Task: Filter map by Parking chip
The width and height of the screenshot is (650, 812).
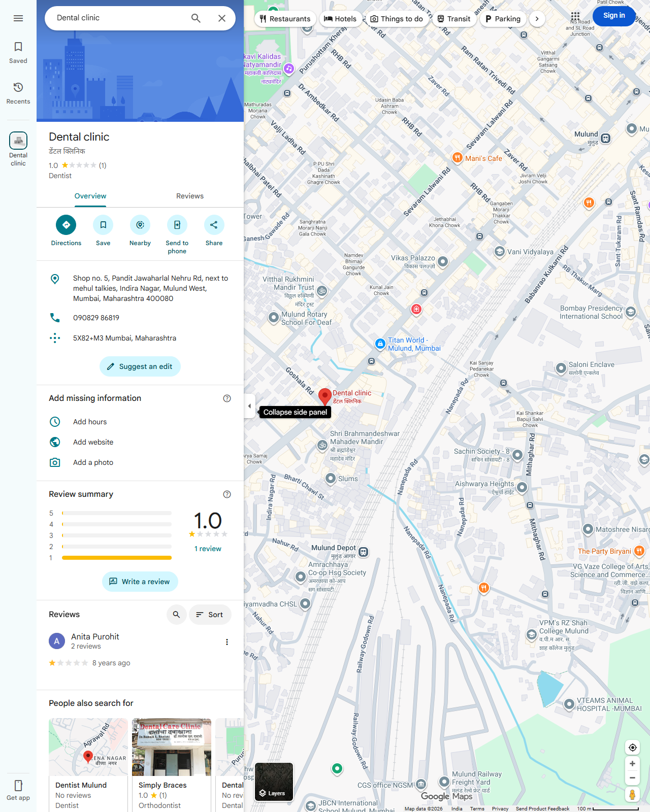Action: pyautogui.click(x=503, y=19)
